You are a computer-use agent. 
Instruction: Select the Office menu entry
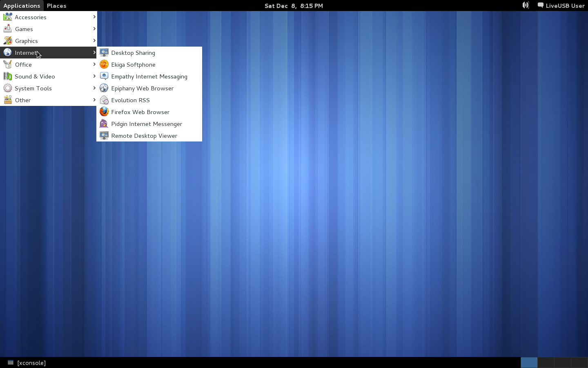point(49,64)
